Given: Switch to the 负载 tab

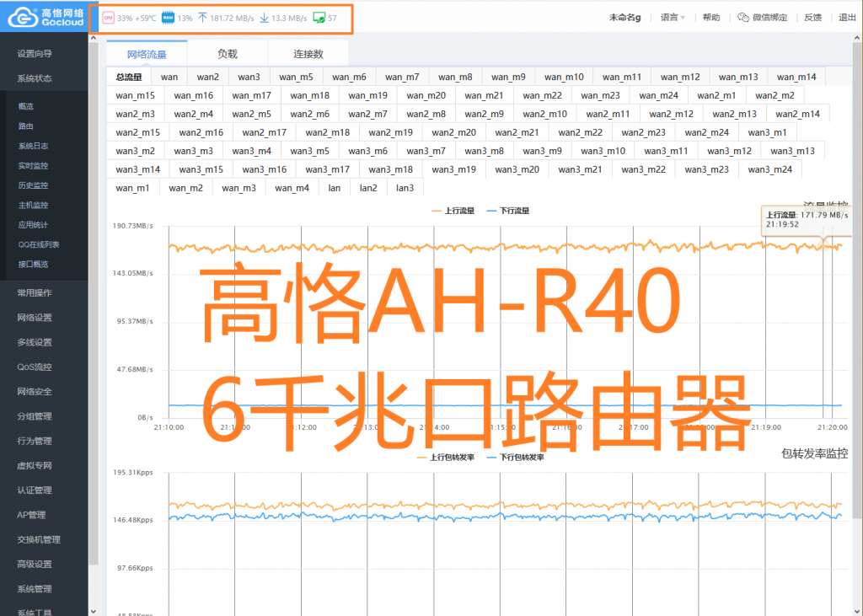Looking at the screenshot, I should [228, 53].
